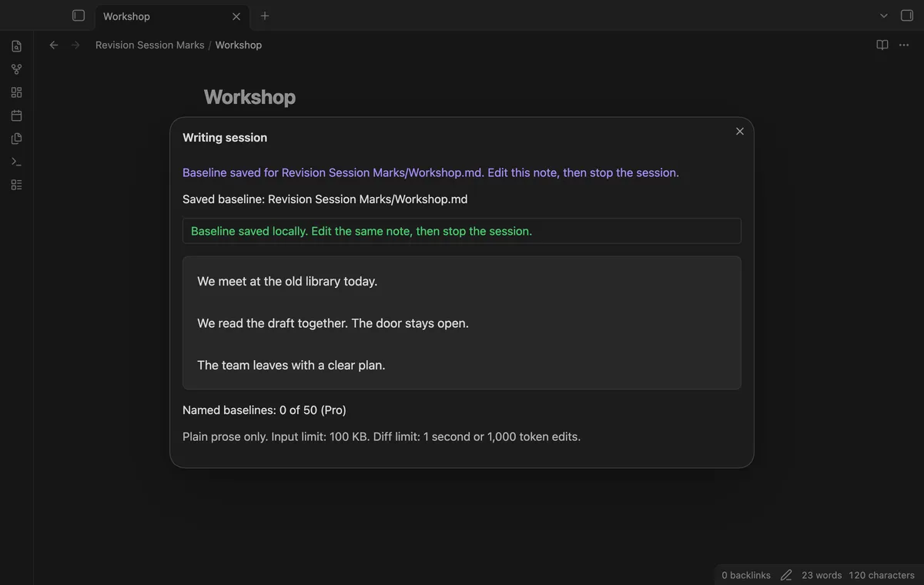The image size is (924, 585).
Task: Open command palette icon in ribbon
Action: click(x=16, y=162)
